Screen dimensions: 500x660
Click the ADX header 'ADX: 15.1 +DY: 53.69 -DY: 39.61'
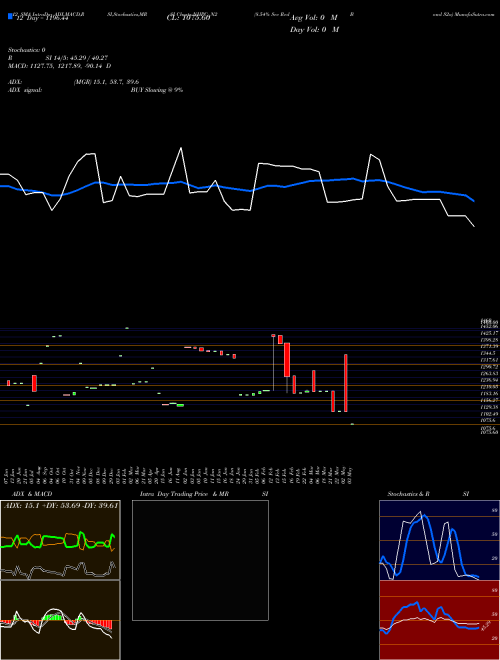61,506
